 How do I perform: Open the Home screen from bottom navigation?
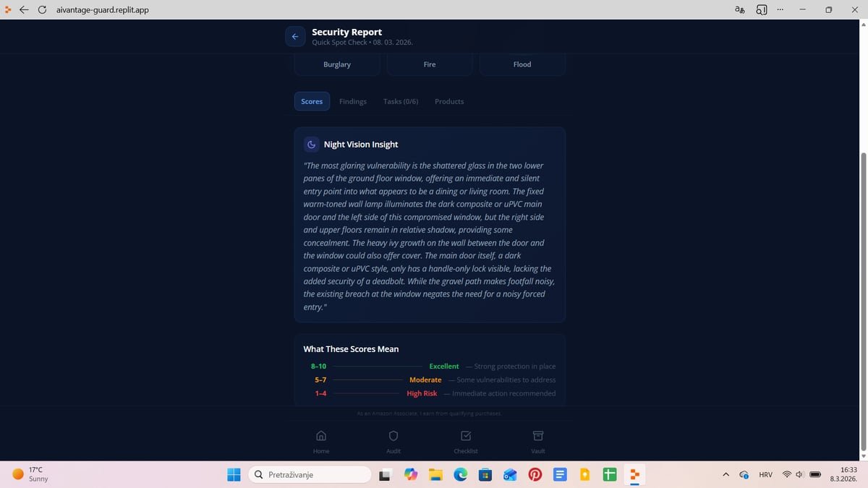click(x=320, y=441)
